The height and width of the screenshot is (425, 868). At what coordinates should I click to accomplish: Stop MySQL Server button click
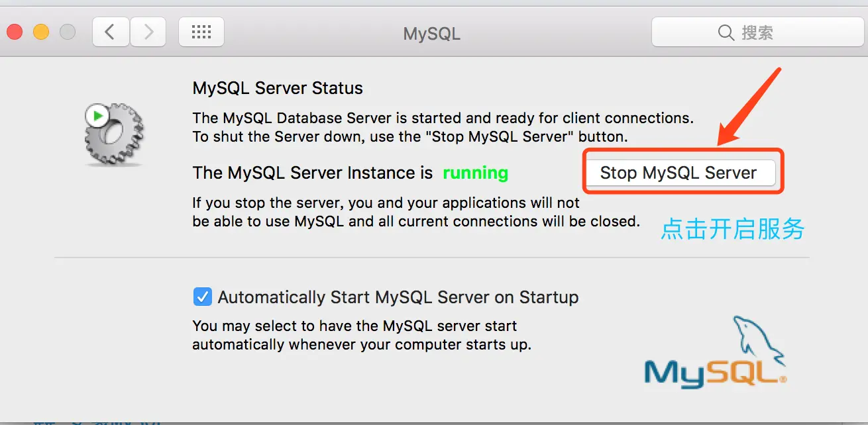680,173
